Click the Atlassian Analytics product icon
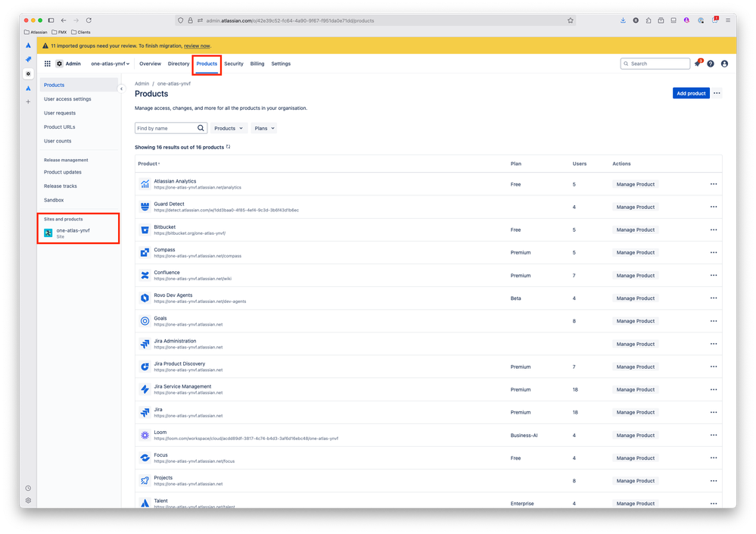 click(145, 184)
